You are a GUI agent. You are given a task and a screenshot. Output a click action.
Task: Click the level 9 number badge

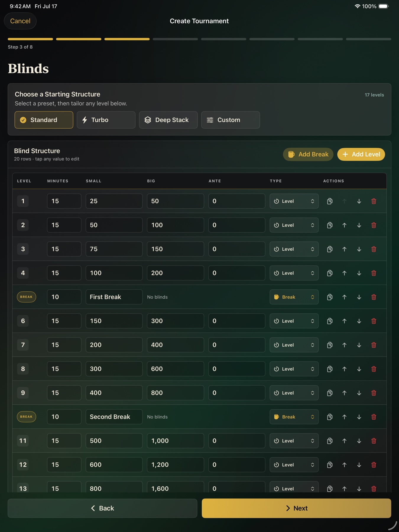pos(23,393)
